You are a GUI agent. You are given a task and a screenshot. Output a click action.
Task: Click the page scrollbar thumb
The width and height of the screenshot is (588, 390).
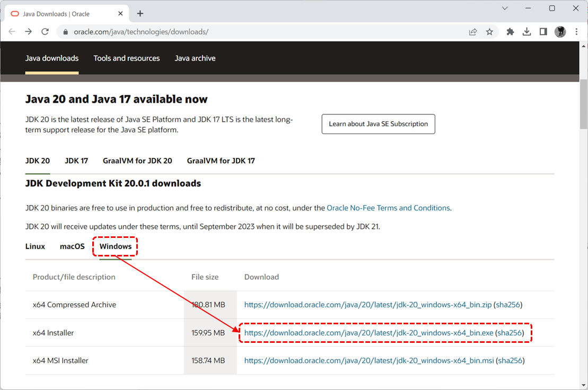point(584,104)
